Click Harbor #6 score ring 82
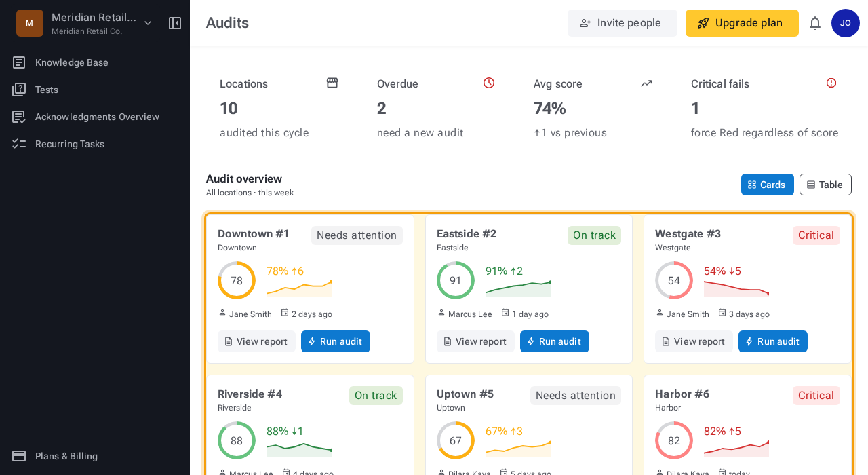The height and width of the screenshot is (475, 868). click(674, 440)
